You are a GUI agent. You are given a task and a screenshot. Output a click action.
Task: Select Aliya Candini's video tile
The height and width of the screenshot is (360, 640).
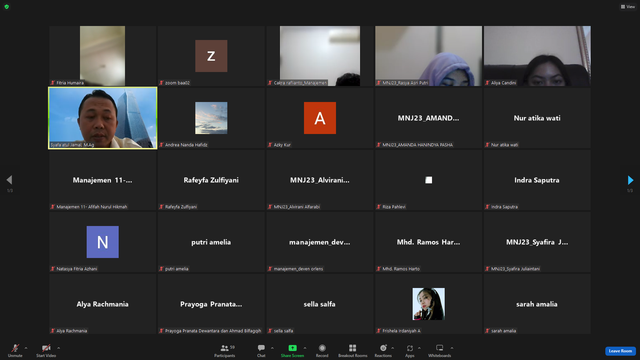click(537, 56)
